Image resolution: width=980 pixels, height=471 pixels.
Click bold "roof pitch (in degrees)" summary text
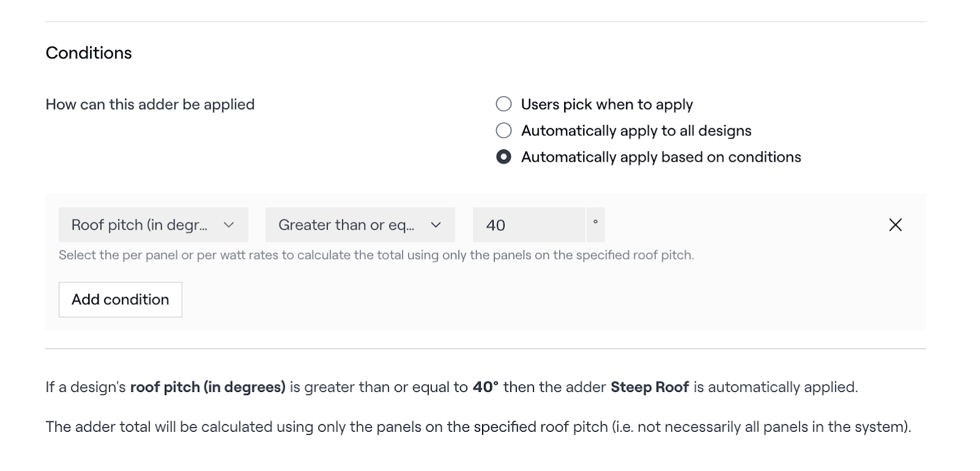[x=208, y=387]
